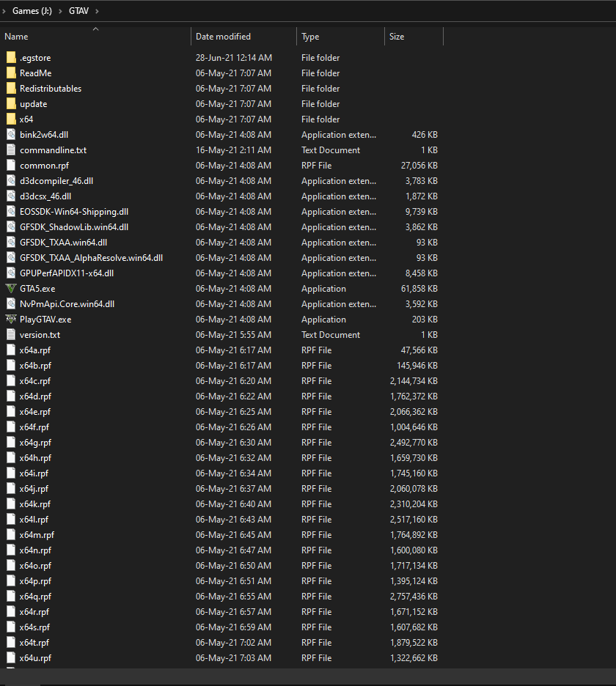
Task: Navigate to Games (J:) in address bar
Action: 32,11
